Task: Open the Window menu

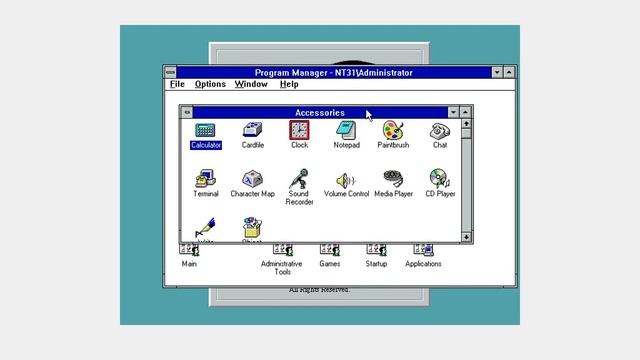Action: click(x=251, y=84)
